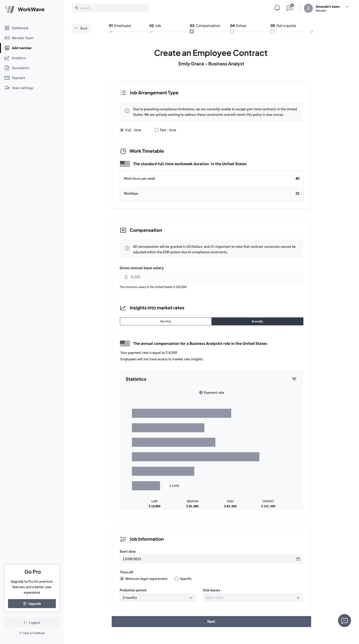This screenshot has height=644, width=359.
Task: Choose Specific time off option
Action: 177,578
